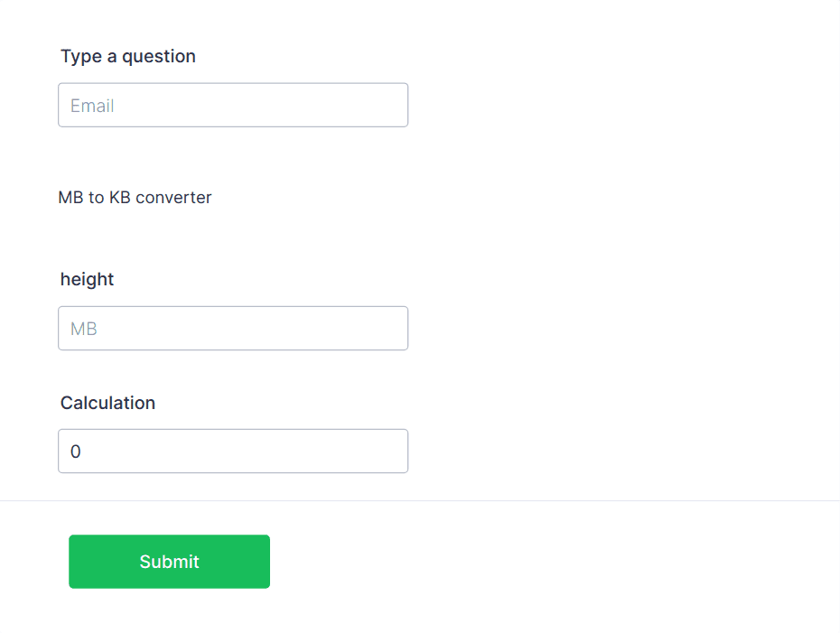Click the 'MB to KB converter' heading

tap(135, 197)
